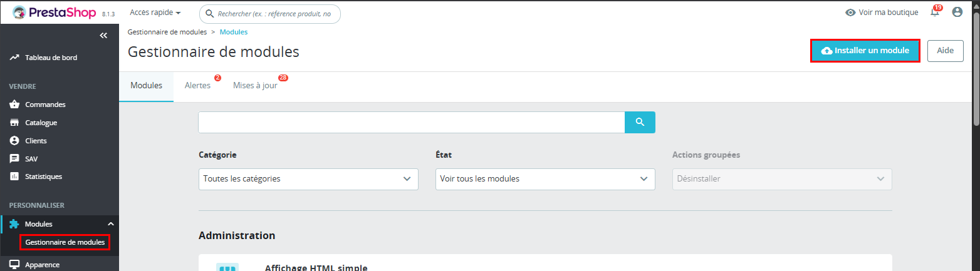Expand the Acces rapide dropdown

[155, 13]
